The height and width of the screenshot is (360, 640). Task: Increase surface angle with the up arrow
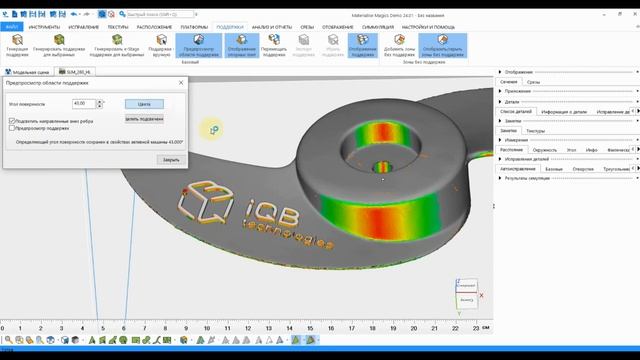point(99,101)
